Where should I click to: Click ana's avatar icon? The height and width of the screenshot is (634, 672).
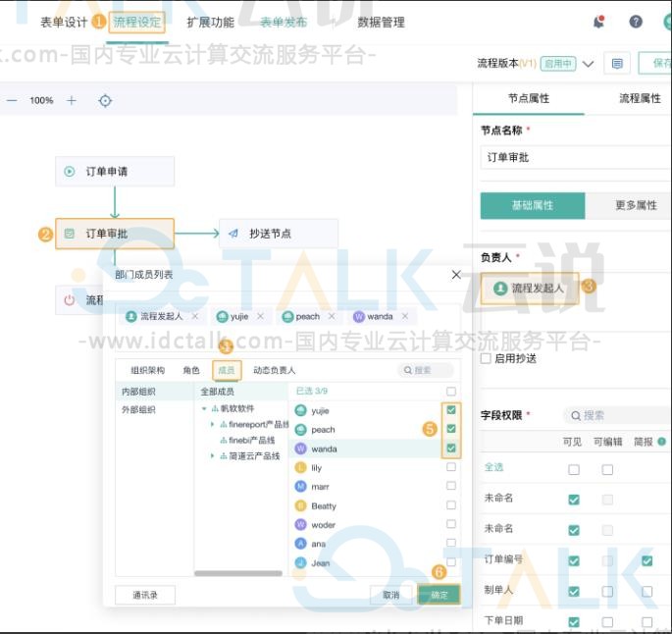(301, 544)
